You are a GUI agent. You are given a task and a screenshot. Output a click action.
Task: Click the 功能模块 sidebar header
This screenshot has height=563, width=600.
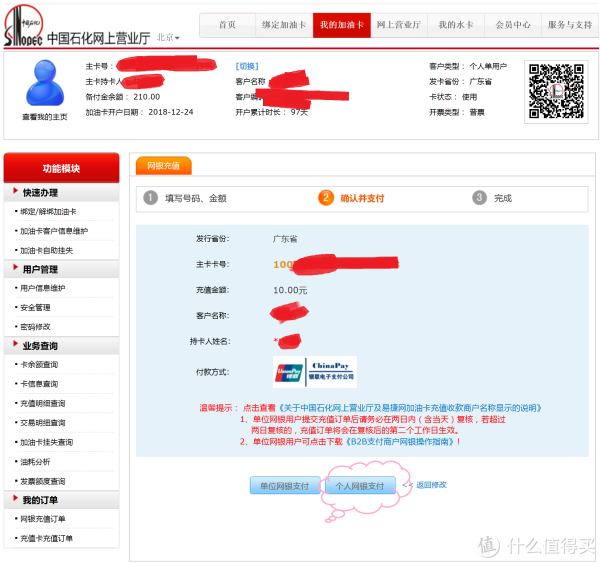click(61, 168)
